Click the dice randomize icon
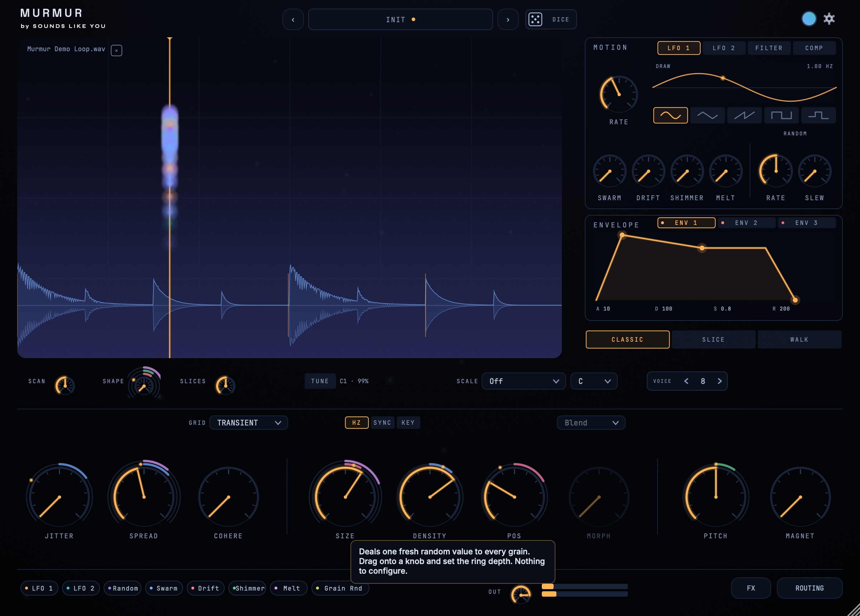This screenshot has height=616, width=860. (x=535, y=19)
